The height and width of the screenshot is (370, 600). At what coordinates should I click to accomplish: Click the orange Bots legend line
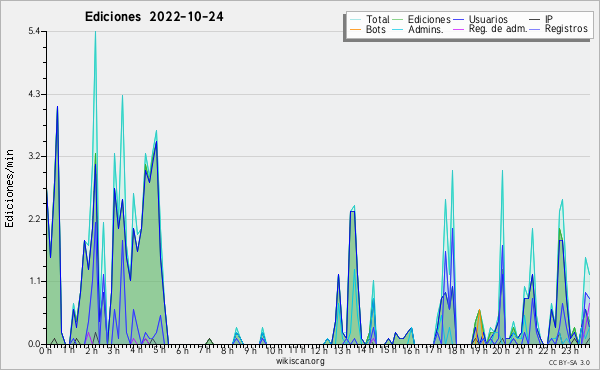355,29
